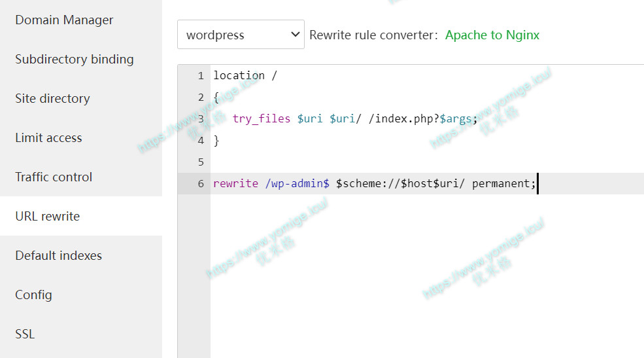Click line number 5 in the gutter
This screenshot has height=358, width=644.
pyautogui.click(x=201, y=162)
